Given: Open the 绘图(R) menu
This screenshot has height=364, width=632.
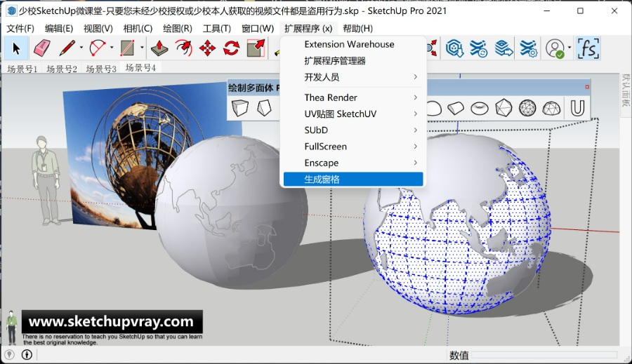Looking at the screenshot, I should pyautogui.click(x=178, y=28).
